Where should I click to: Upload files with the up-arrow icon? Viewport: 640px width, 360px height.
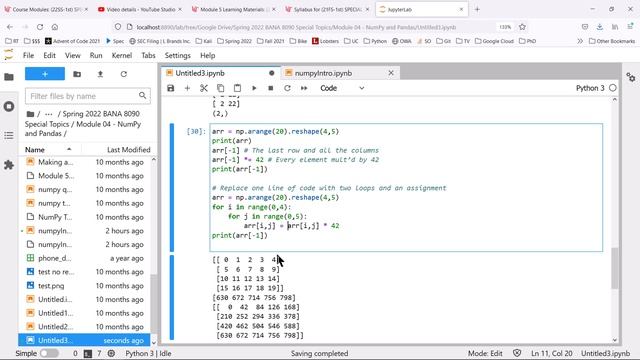(100, 74)
